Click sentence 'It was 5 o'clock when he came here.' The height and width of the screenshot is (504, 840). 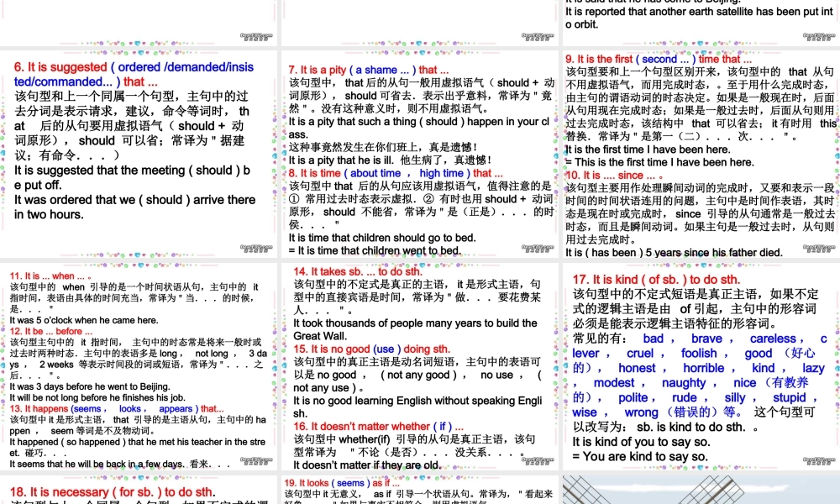coord(83,320)
